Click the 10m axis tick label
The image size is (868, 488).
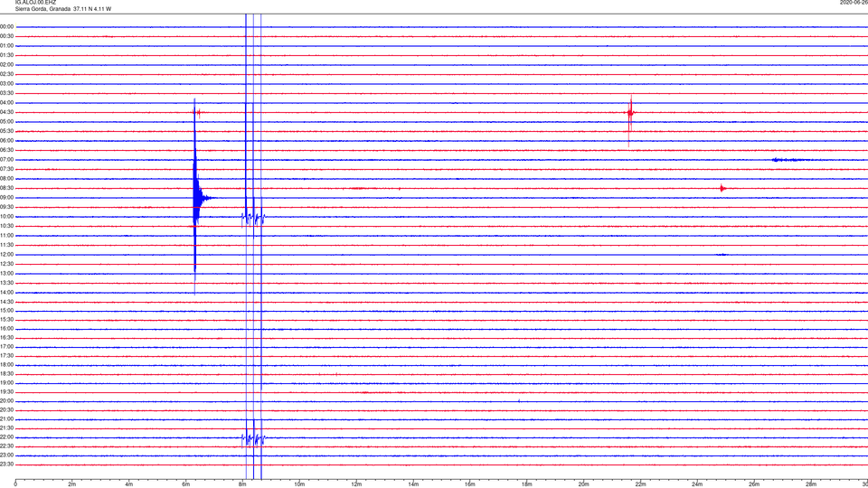click(299, 484)
